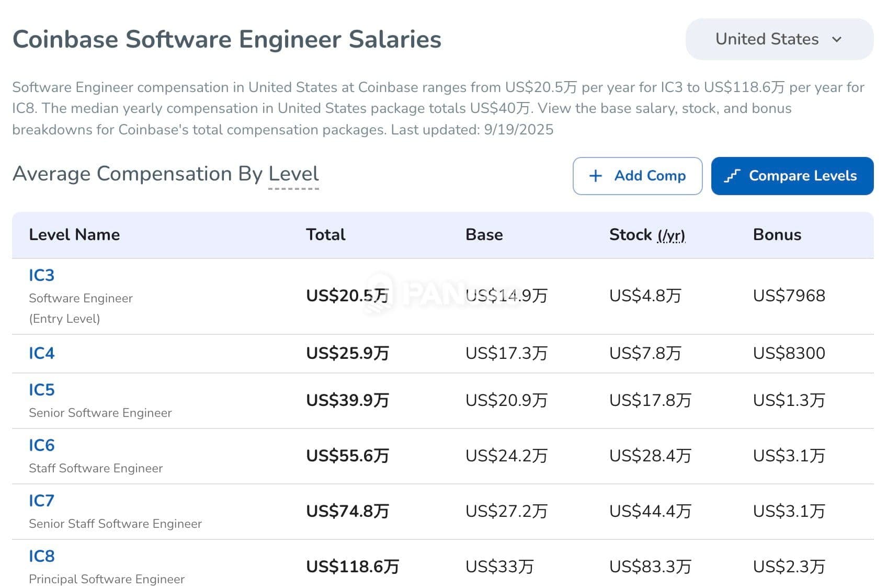Open the IC3 level details
887x588 pixels.
pyautogui.click(x=41, y=275)
